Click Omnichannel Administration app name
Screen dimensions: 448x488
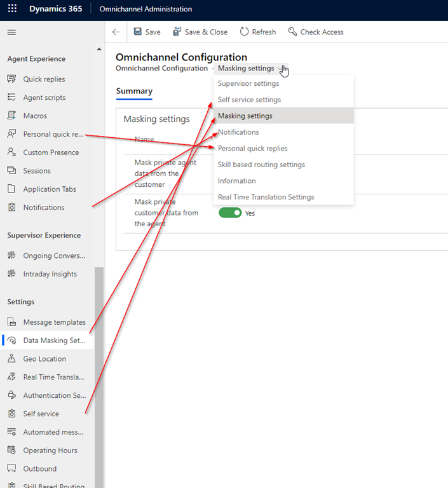[x=146, y=9]
